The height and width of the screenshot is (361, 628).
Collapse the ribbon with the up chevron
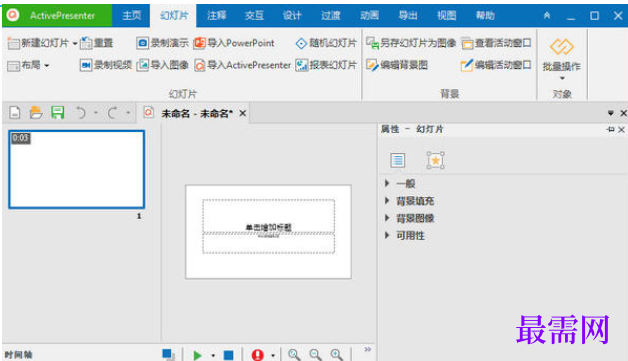[x=547, y=16]
